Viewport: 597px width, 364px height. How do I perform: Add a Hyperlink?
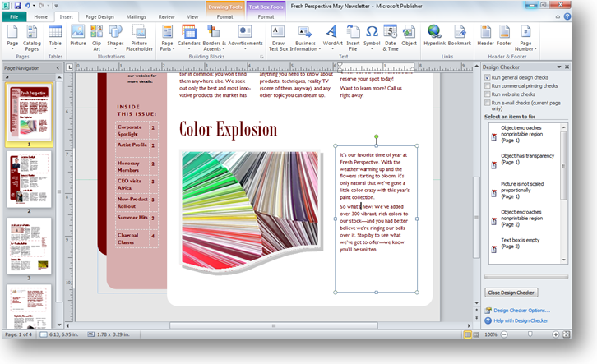coord(434,36)
